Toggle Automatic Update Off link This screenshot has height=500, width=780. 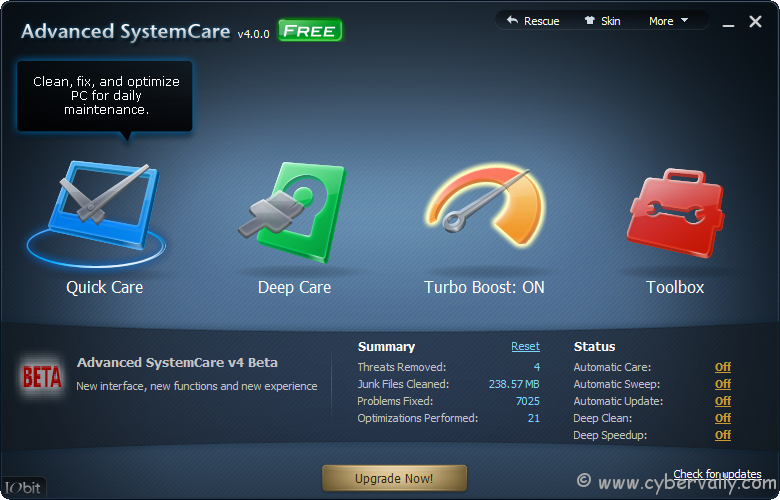pos(723,401)
